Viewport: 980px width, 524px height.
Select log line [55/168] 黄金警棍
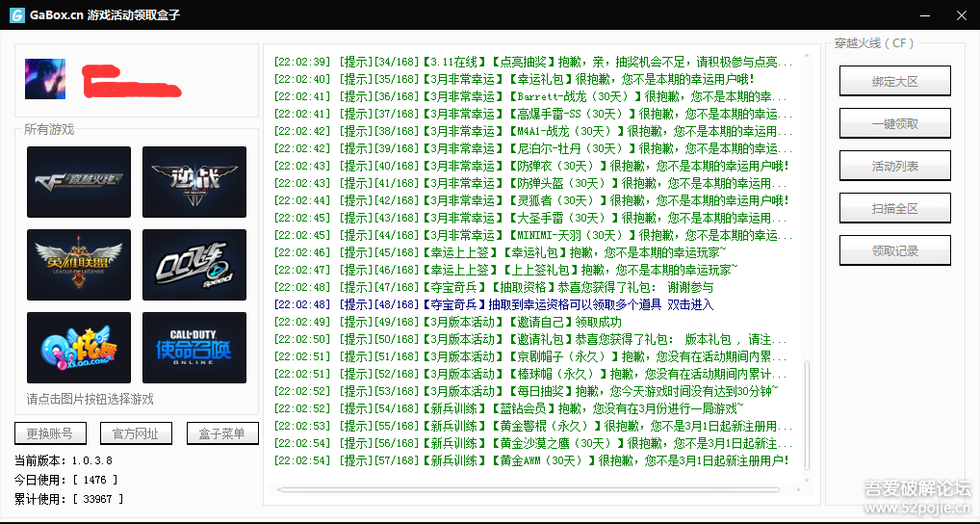click(x=533, y=426)
